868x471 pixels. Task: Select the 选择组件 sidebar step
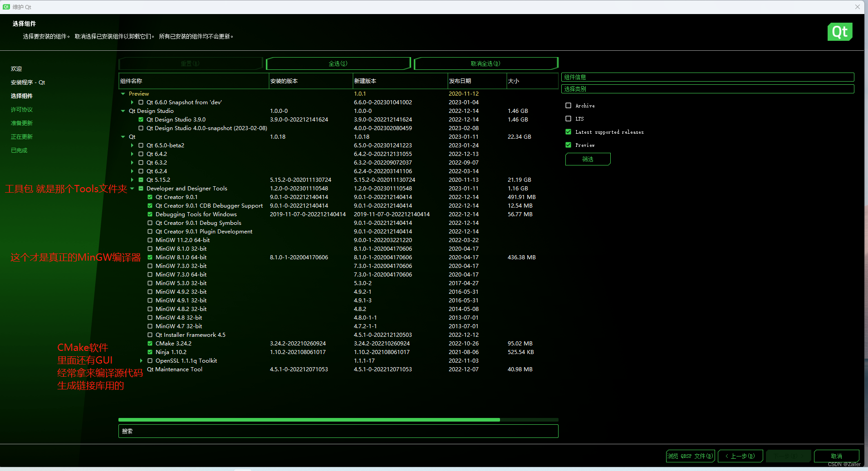[22, 96]
